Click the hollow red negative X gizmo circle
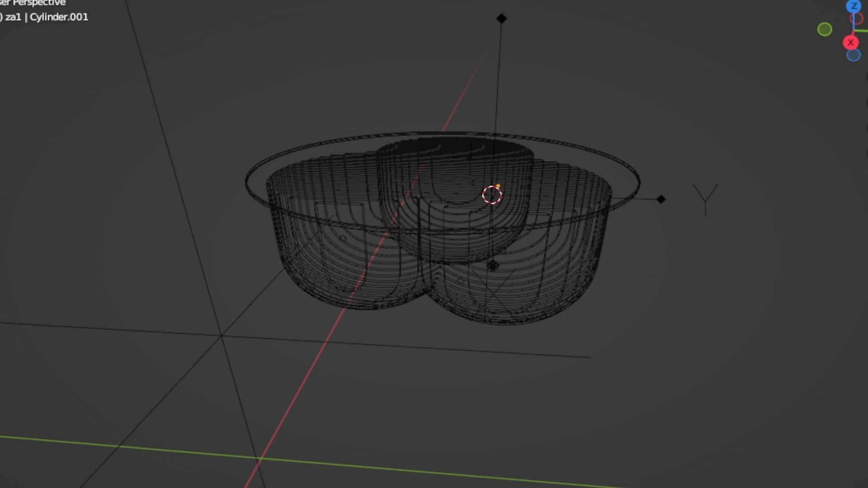 [856, 19]
